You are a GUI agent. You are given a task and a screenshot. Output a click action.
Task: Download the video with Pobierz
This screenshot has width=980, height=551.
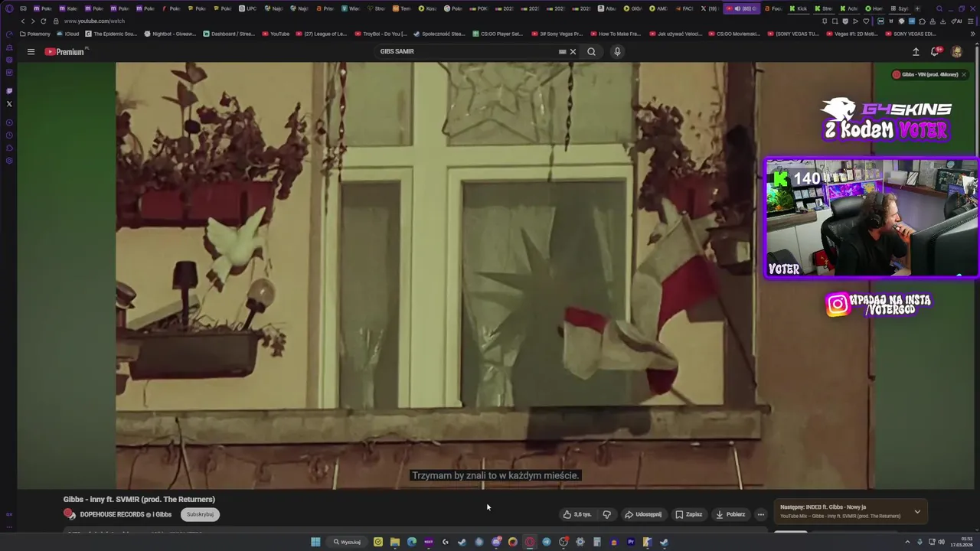tap(730, 514)
